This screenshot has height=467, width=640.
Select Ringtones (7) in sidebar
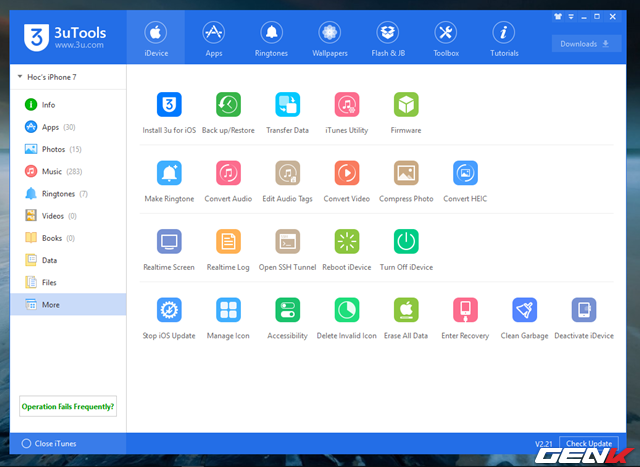click(68, 193)
